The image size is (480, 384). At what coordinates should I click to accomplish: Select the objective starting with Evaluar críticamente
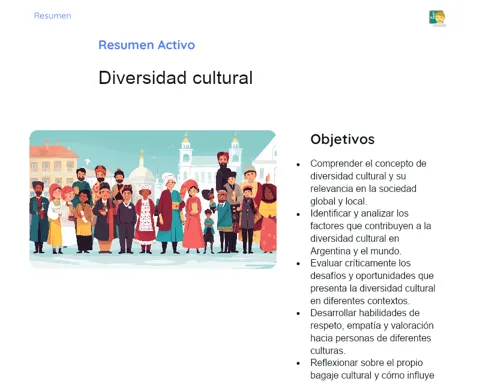tap(373, 282)
